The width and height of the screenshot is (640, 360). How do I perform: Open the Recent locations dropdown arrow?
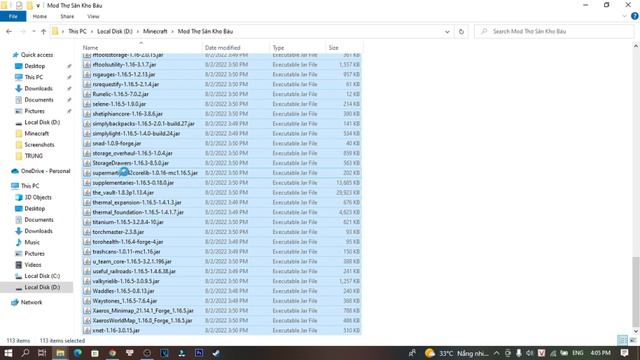click(x=33, y=31)
